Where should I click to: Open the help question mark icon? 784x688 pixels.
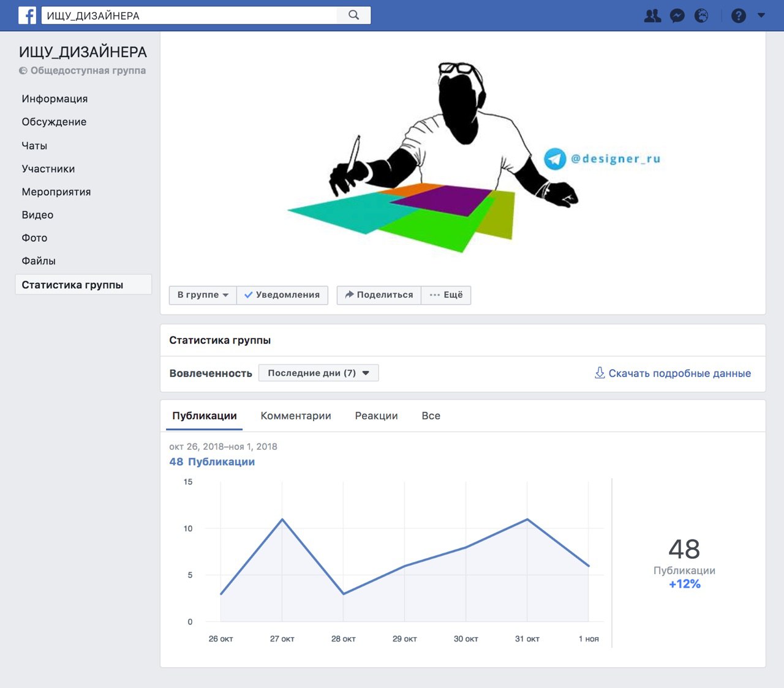[739, 16]
